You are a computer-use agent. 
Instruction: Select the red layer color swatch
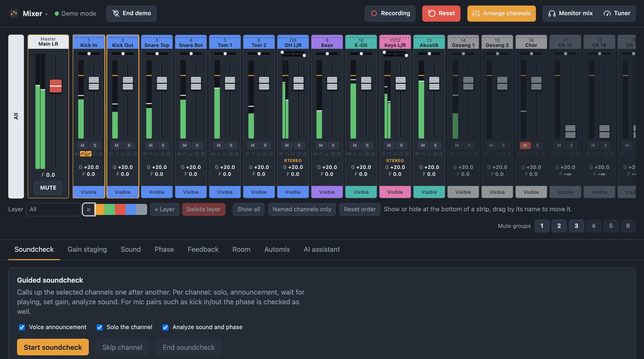point(120,209)
